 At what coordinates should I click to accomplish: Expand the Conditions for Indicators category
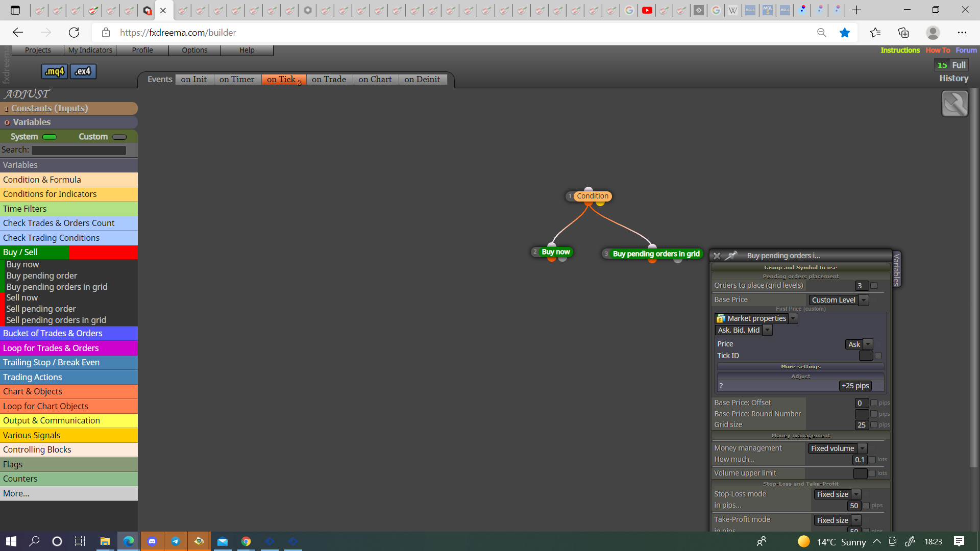[69, 194]
